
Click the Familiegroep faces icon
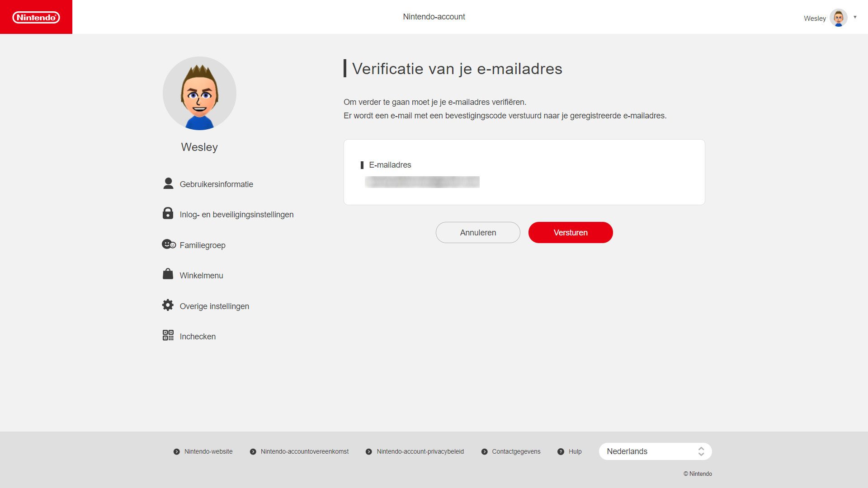169,244
